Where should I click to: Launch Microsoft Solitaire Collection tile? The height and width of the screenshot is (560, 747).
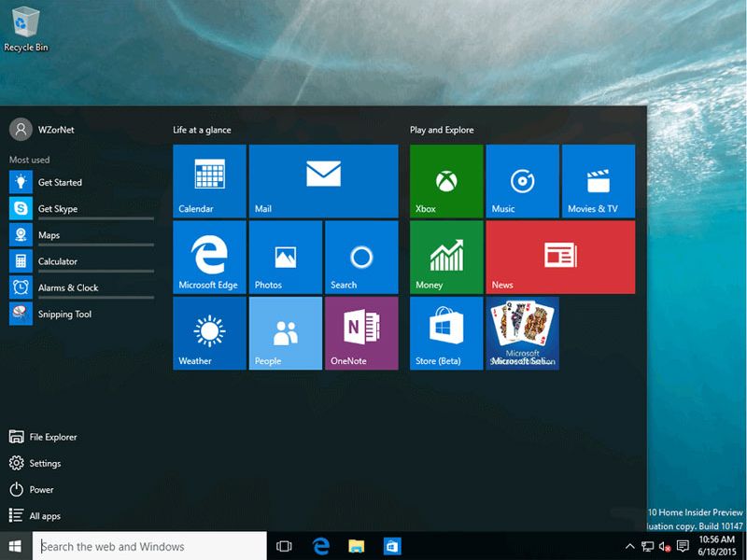521,333
